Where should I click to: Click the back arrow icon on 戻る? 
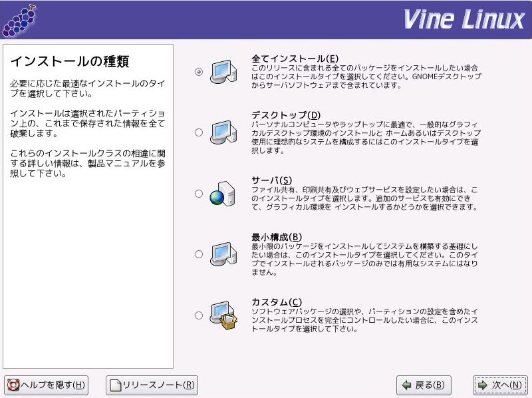[x=406, y=385]
